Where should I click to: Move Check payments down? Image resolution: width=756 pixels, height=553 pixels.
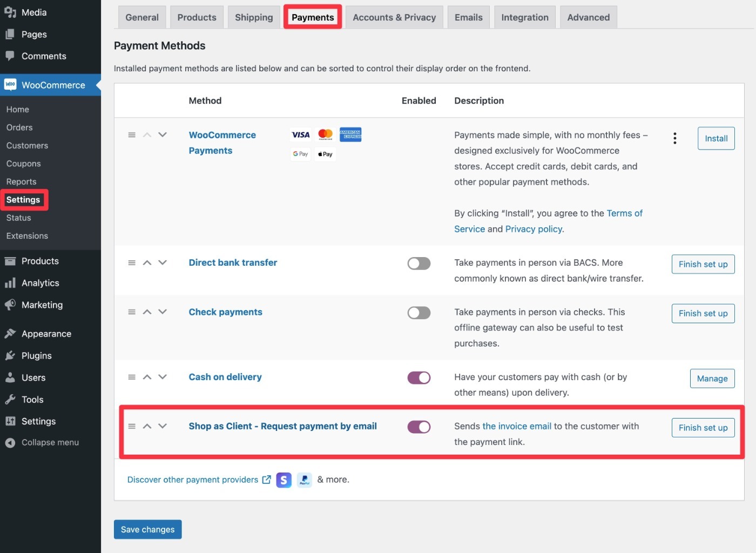coord(163,312)
